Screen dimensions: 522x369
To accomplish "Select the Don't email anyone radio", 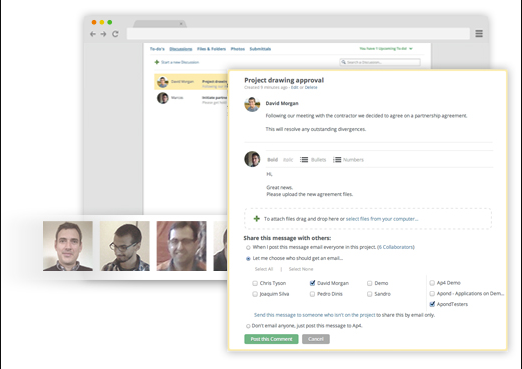I will tap(248, 326).
